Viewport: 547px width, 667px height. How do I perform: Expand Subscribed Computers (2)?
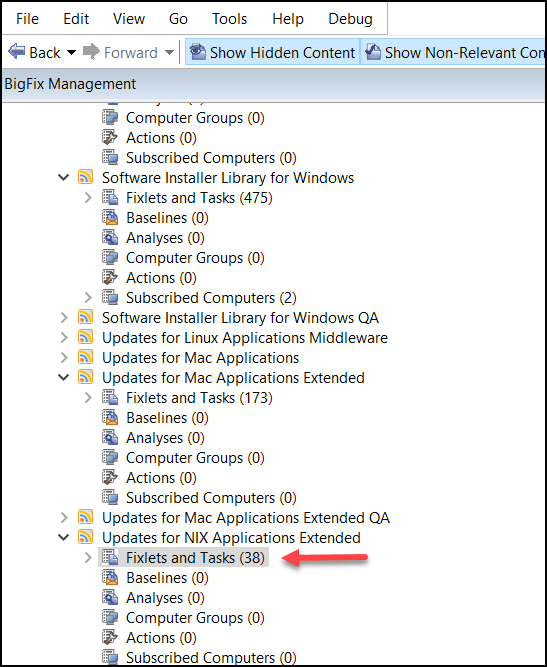pyautogui.click(x=88, y=297)
